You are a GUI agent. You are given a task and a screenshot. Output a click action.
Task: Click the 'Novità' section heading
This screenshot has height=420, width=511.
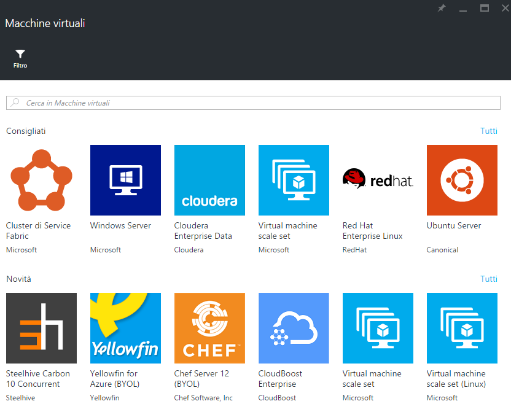18,279
